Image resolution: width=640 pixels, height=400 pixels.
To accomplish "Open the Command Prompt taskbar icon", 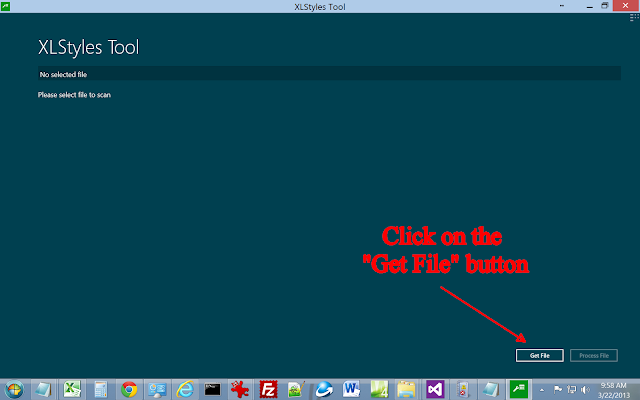I will coord(213,389).
